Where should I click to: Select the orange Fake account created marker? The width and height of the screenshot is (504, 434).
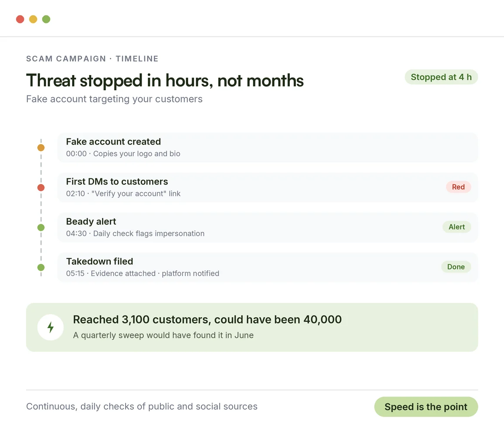[x=41, y=148]
